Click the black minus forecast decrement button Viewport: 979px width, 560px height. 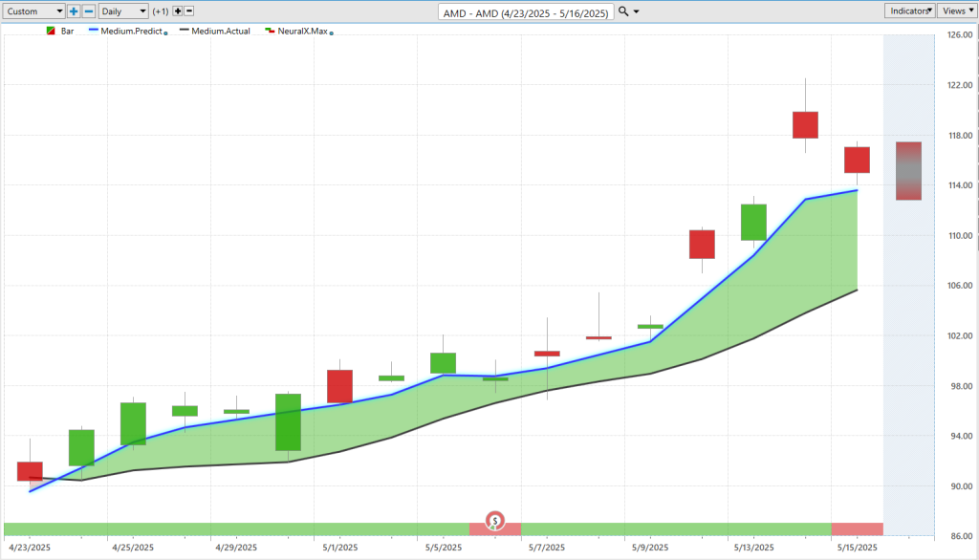pyautogui.click(x=189, y=11)
